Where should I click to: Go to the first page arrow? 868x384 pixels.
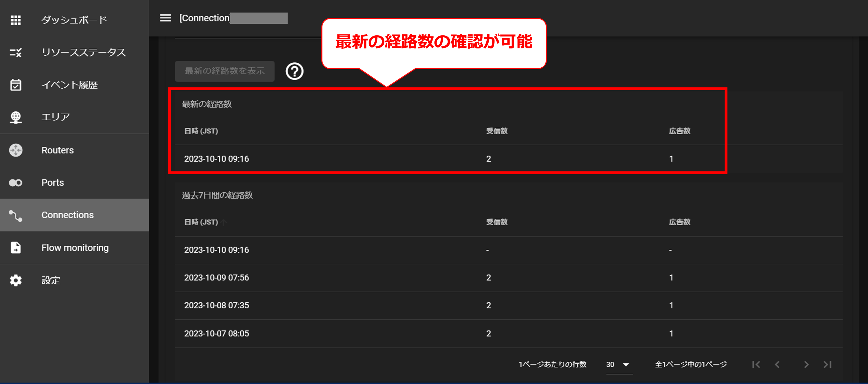click(x=756, y=364)
